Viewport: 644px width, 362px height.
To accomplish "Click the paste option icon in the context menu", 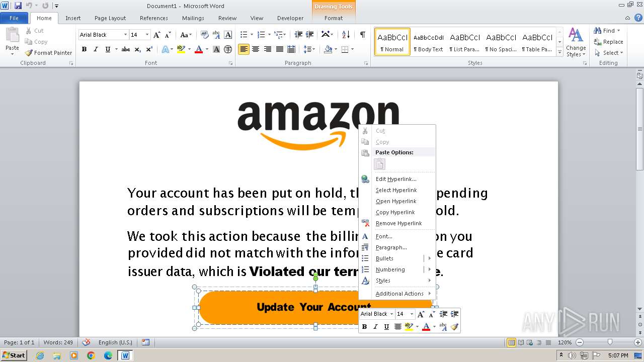I will coord(380,164).
